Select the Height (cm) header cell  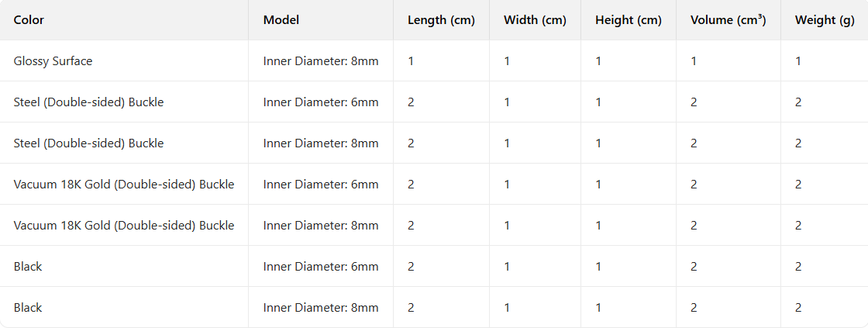pos(629,20)
